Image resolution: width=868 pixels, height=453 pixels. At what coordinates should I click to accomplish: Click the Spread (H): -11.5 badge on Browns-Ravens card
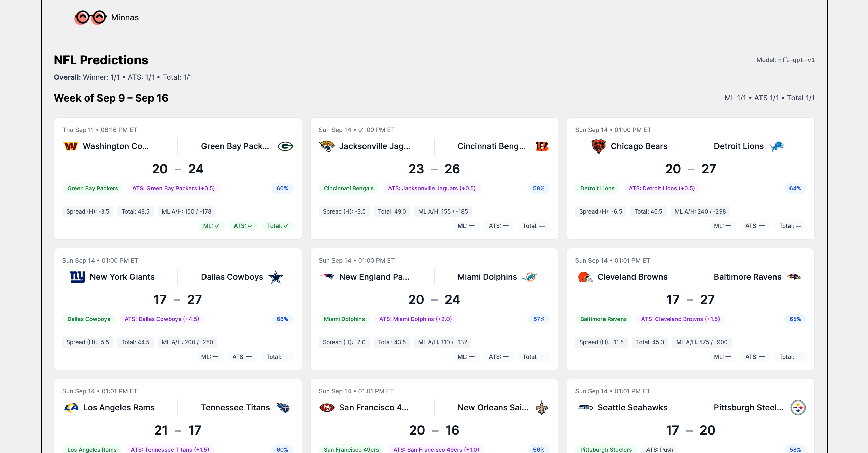coord(601,342)
